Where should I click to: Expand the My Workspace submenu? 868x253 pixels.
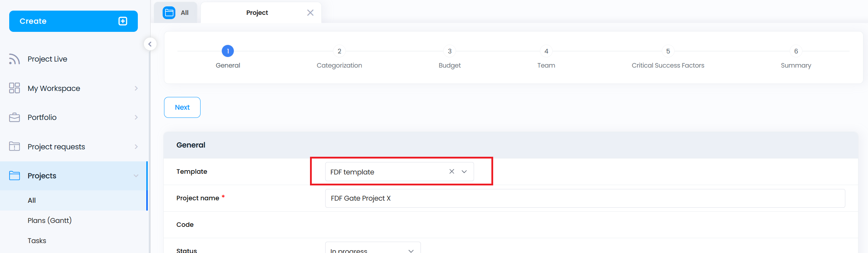coord(136,88)
